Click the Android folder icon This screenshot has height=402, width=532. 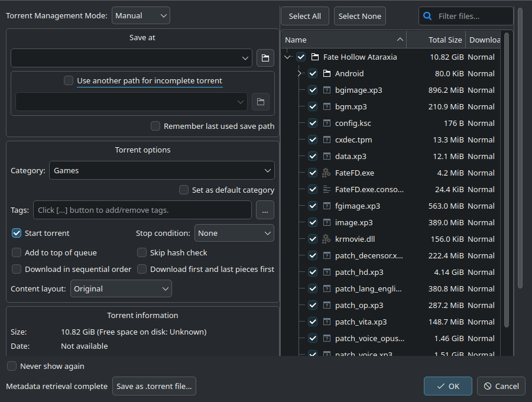click(326, 74)
